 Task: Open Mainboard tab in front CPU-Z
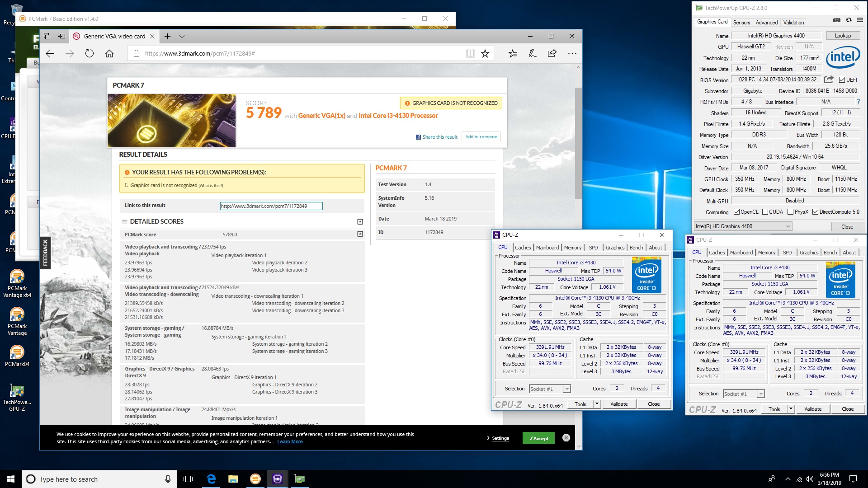[547, 248]
